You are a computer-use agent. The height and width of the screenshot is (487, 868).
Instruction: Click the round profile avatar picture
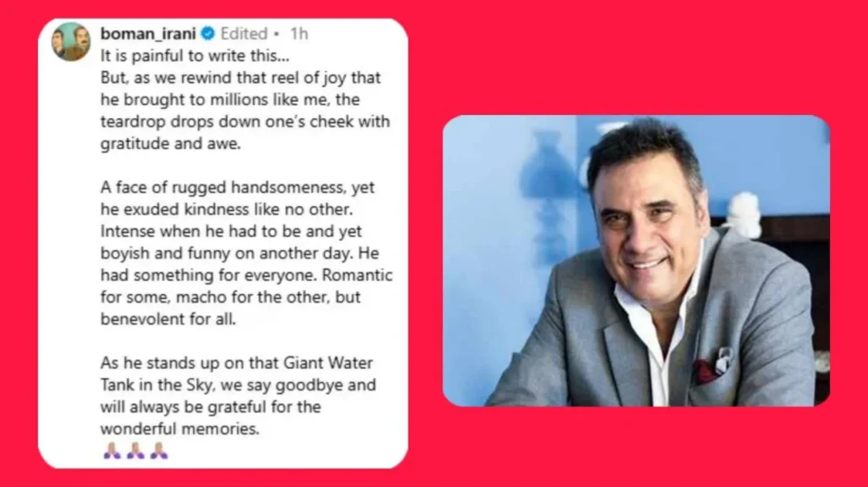pyautogui.click(x=71, y=42)
